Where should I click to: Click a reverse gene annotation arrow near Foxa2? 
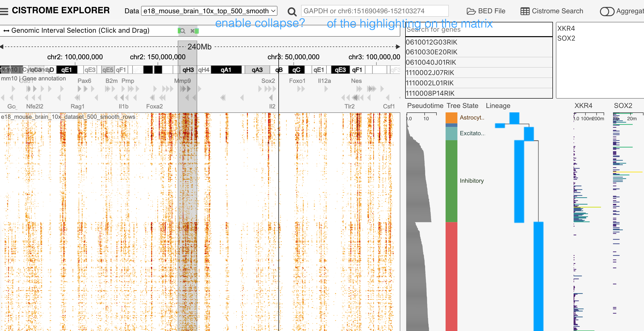tap(152, 98)
